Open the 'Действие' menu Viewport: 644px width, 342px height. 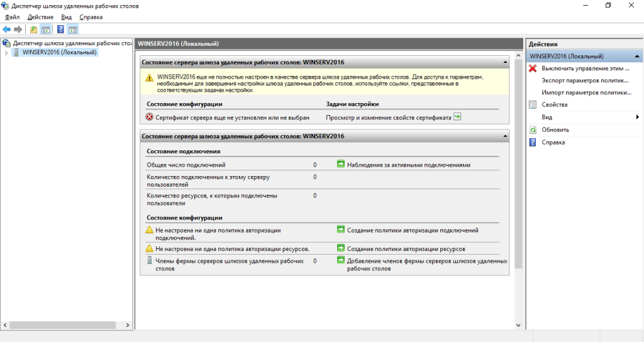[40, 17]
